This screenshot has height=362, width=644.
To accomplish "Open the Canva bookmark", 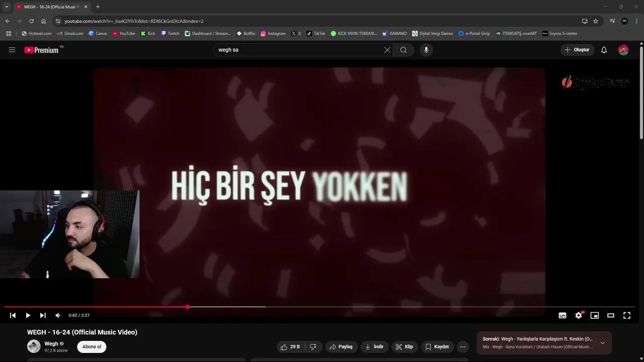I will pos(98,34).
